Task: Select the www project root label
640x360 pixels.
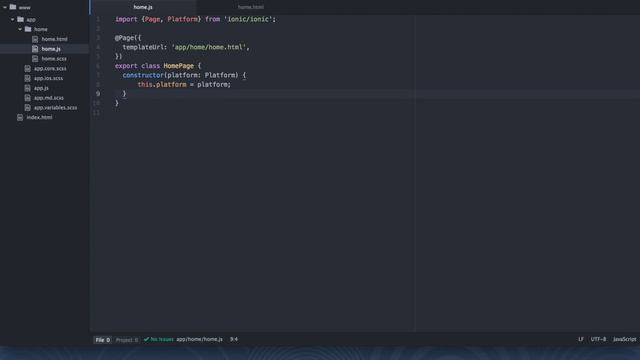Action: pyautogui.click(x=24, y=7)
